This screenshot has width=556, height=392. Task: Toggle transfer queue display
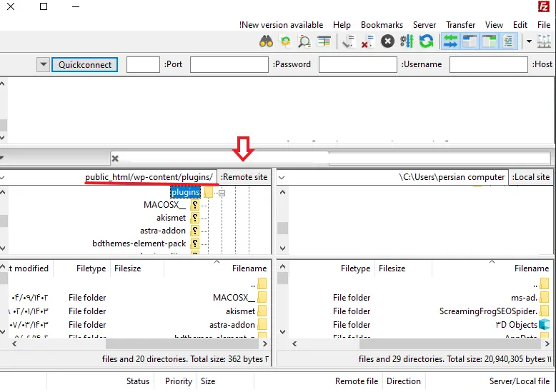450,41
